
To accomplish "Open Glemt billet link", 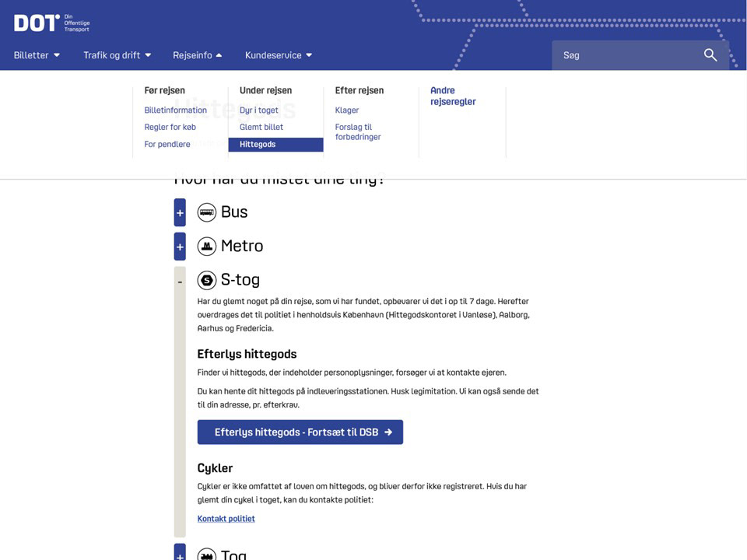I will coord(261,127).
